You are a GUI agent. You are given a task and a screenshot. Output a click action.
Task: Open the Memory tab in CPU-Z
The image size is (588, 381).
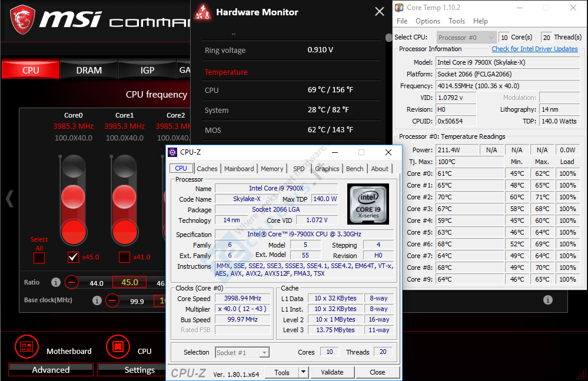[x=272, y=169]
